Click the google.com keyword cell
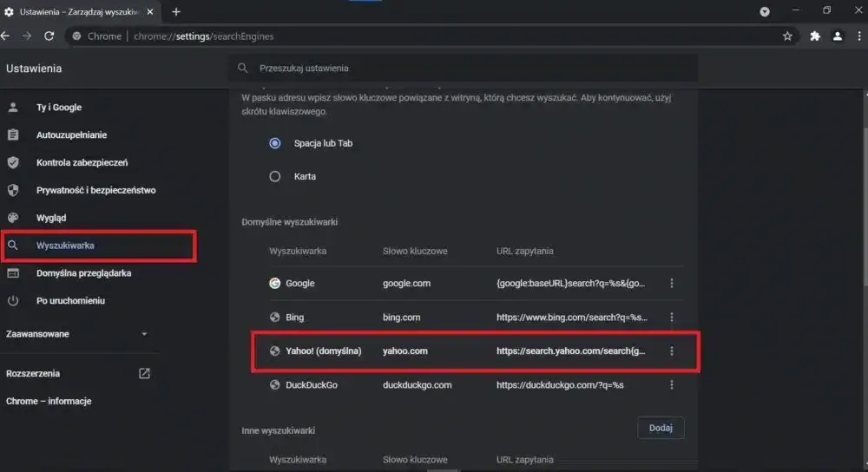 [406, 284]
